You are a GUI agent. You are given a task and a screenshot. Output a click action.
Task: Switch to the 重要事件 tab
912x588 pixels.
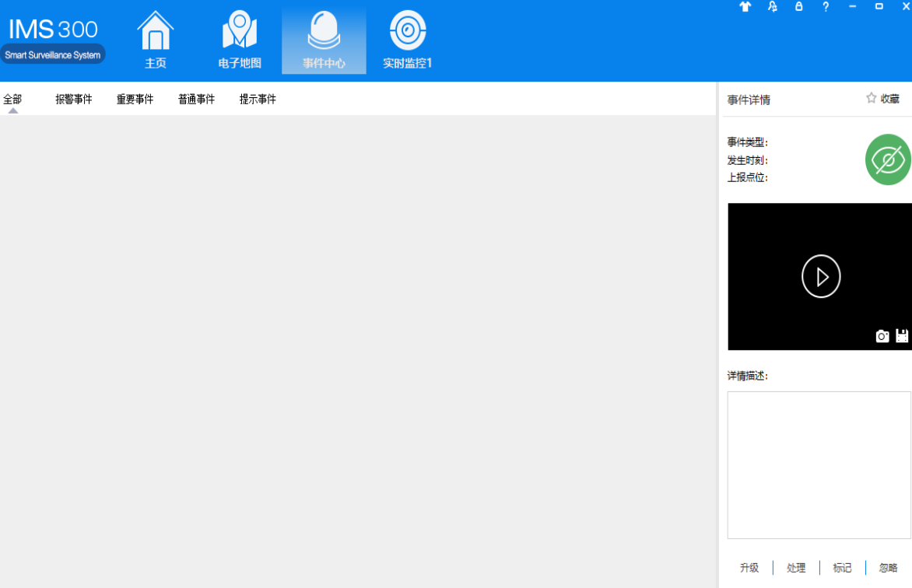click(x=135, y=99)
